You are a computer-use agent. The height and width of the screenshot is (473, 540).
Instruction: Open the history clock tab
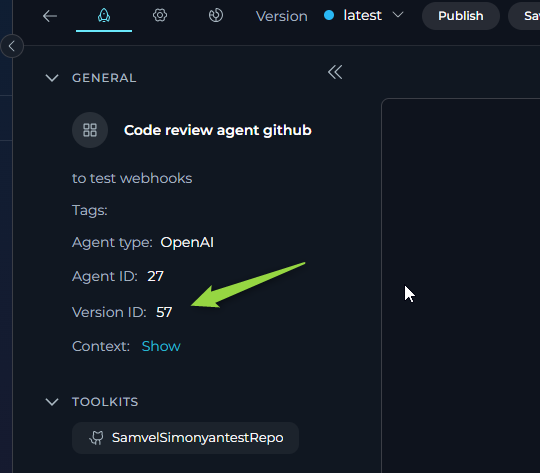click(216, 16)
